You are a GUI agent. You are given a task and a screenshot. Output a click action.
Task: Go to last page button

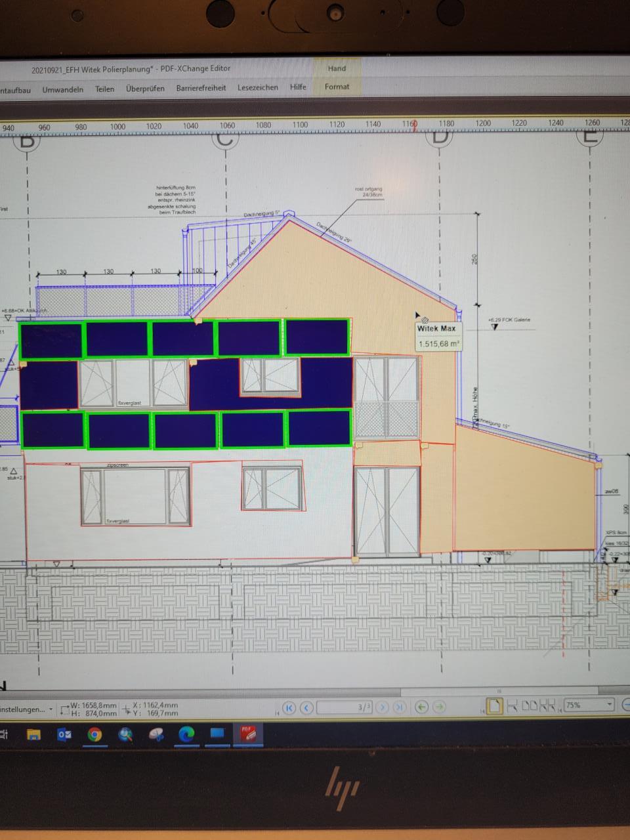400,707
